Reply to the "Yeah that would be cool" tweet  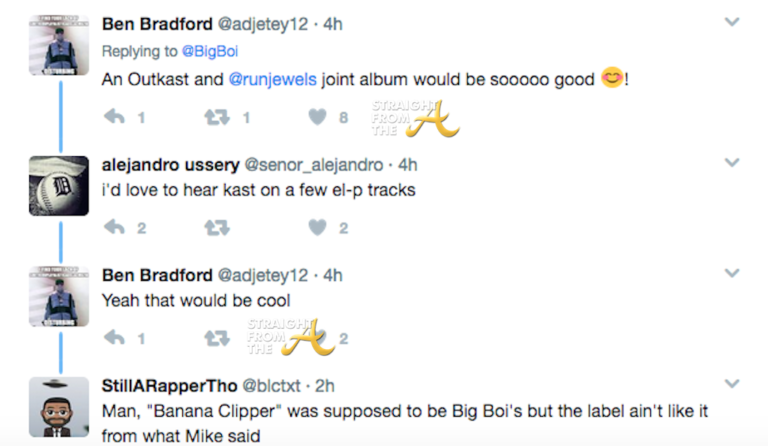coord(114,339)
